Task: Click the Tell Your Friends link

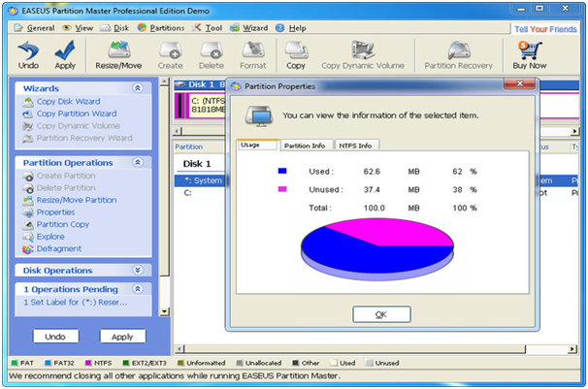Action: [x=545, y=29]
